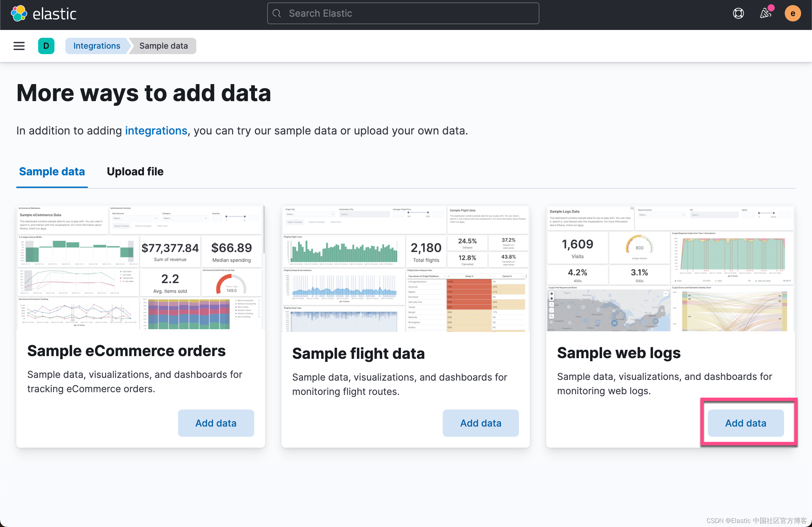
Task: Click the Search Elastic input field
Action: [409, 14]
